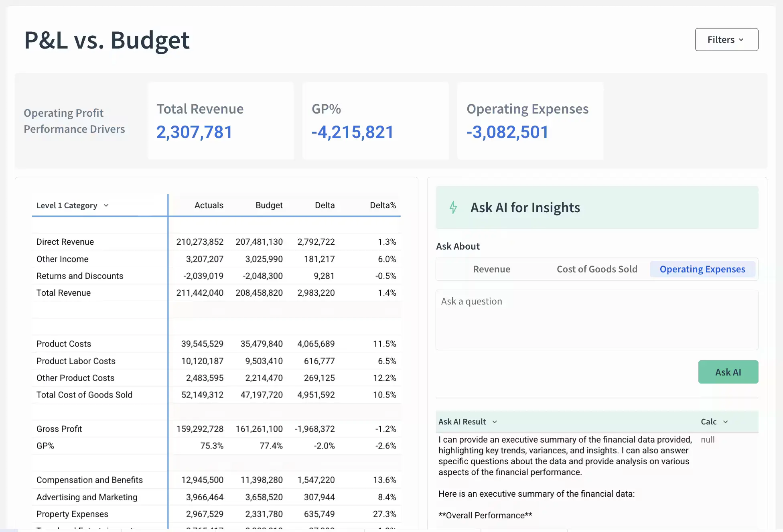Switch to the Operating Expenses tab
The image size is (783, 532).
tap(702, 269)
